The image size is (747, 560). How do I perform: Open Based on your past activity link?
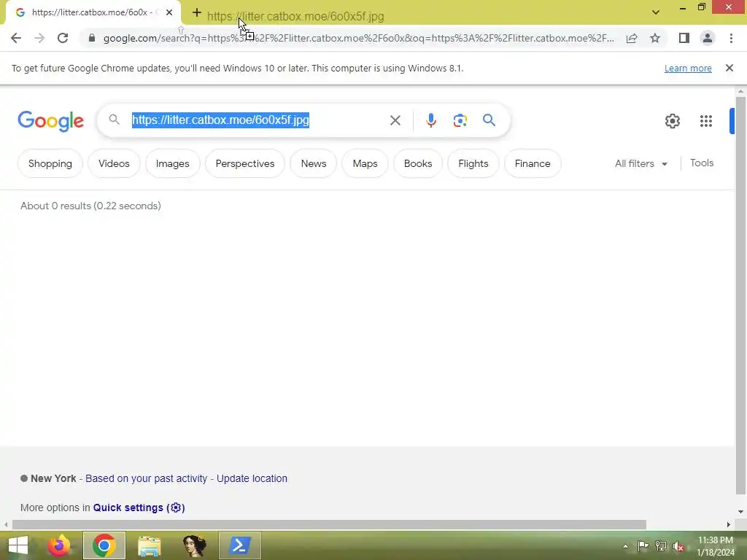pyautogui.click(x=146, y=478)
